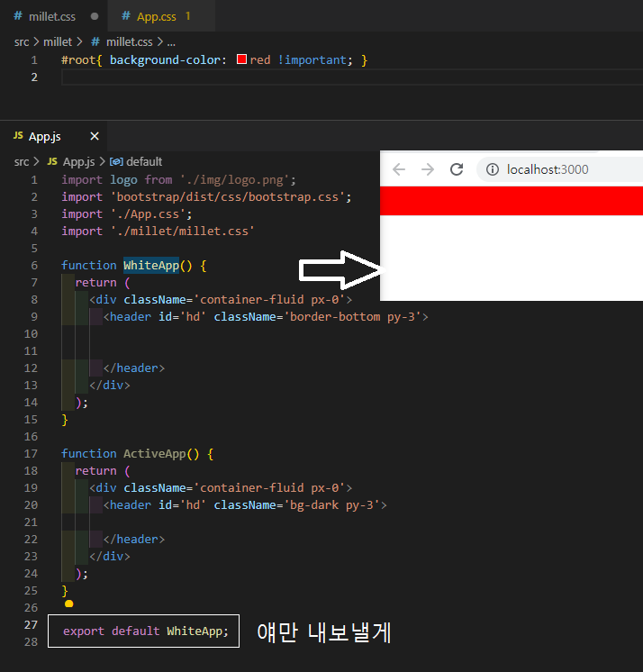Image resolution: width=643 pixels, height=672 pixels.
Task: Click the ellipsis breadcrumb in millet.css
Action: (171, 42)
